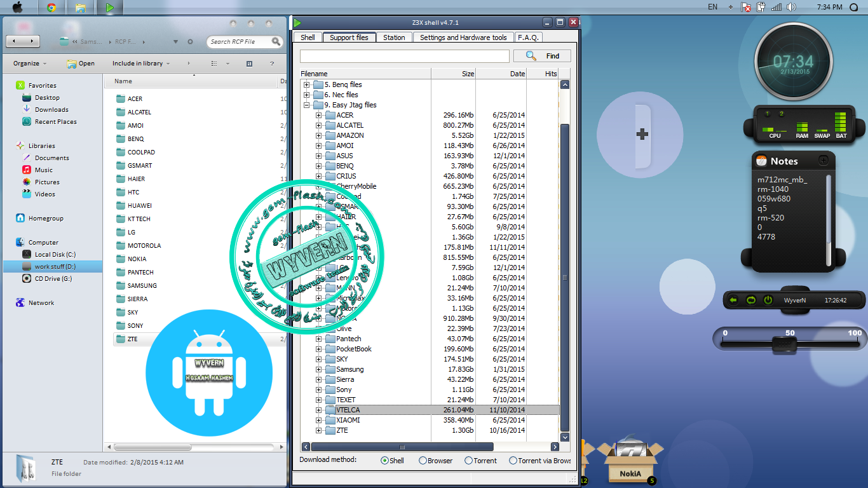Expand the ASUS folder node in Z3X
This screenshot has height=488, width=868.
coord(319,156)
